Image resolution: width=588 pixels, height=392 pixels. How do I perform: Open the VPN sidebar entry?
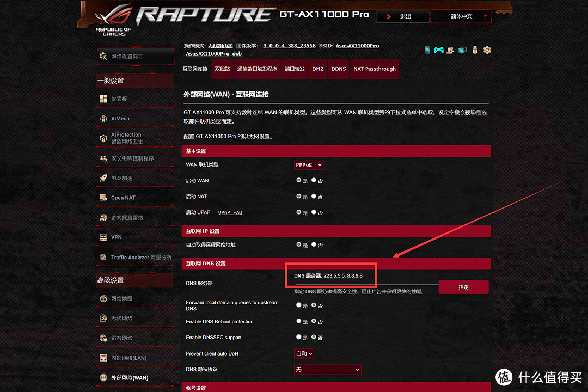(117, 237)
